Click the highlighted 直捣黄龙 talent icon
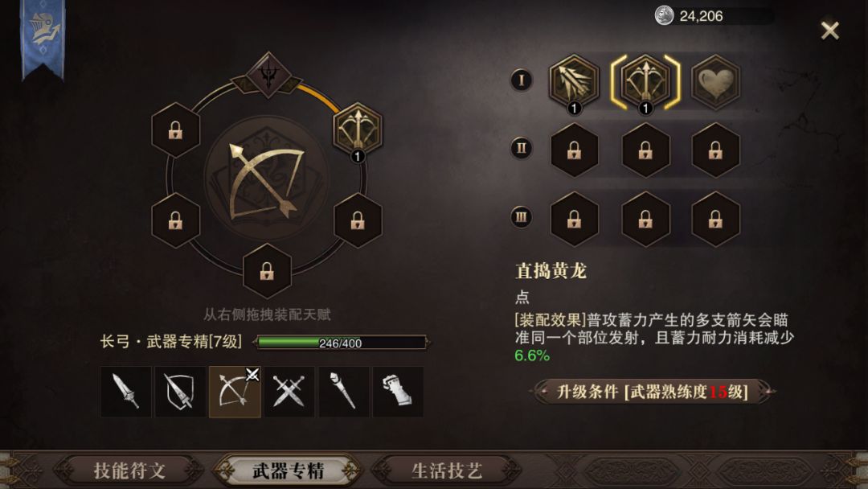Screen dimensions: 868x489 click(x=645, y=82)
